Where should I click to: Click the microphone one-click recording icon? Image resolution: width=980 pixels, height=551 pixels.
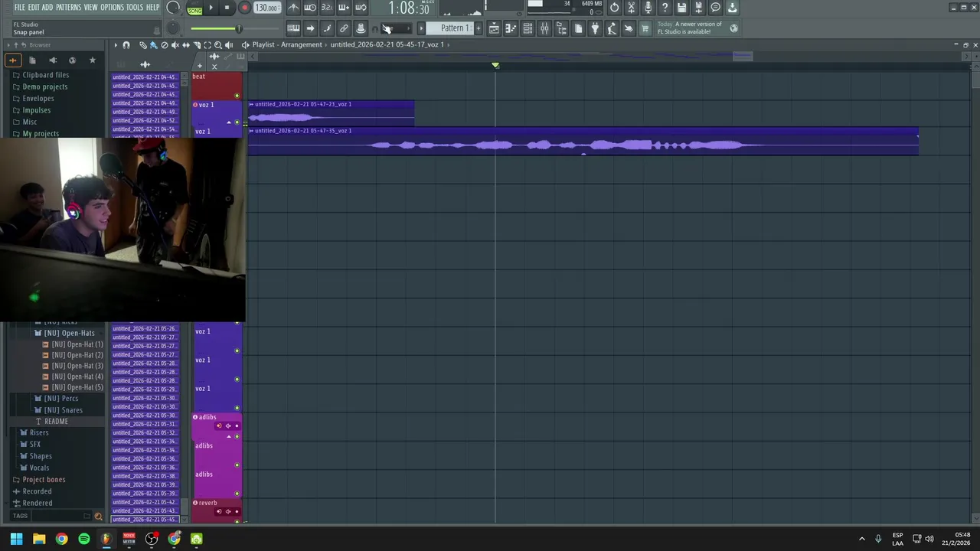[648, 8]
